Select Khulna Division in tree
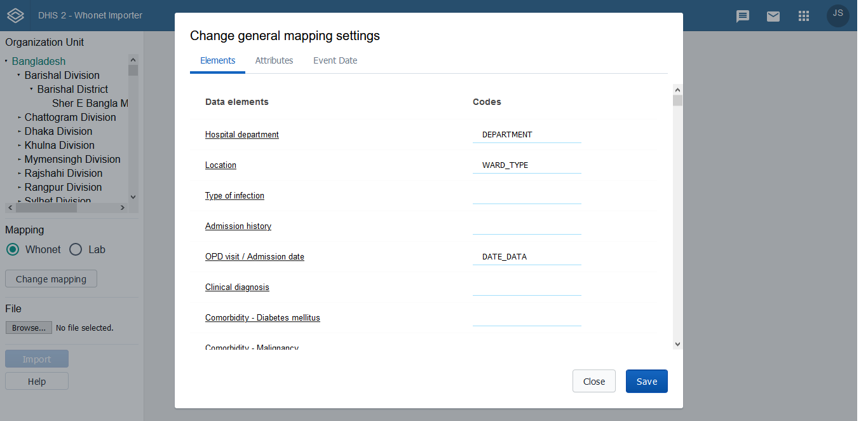The height and width of the screenshot is (421, 868). [60, 146]
